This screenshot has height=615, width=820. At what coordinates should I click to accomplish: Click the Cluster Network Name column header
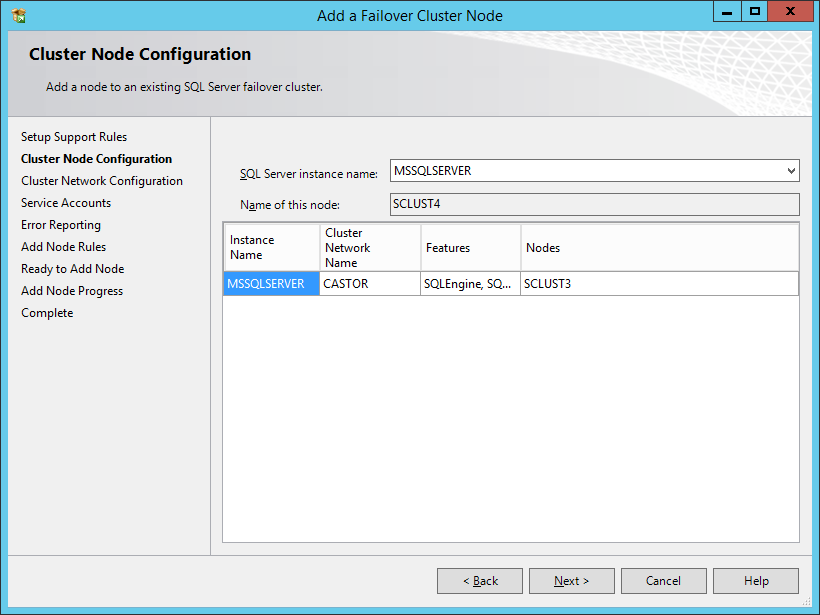pyautogui.click(x=370, y=247)
